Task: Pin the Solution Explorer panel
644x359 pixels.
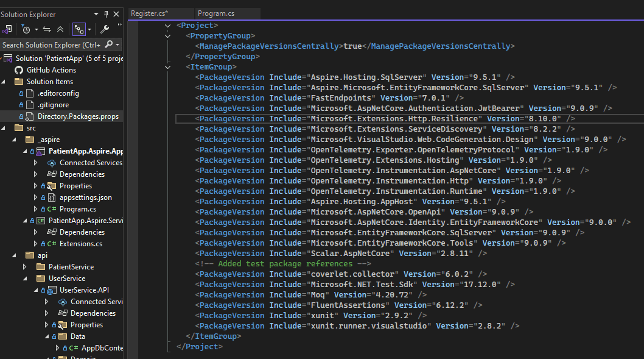Action: [107, 14]
